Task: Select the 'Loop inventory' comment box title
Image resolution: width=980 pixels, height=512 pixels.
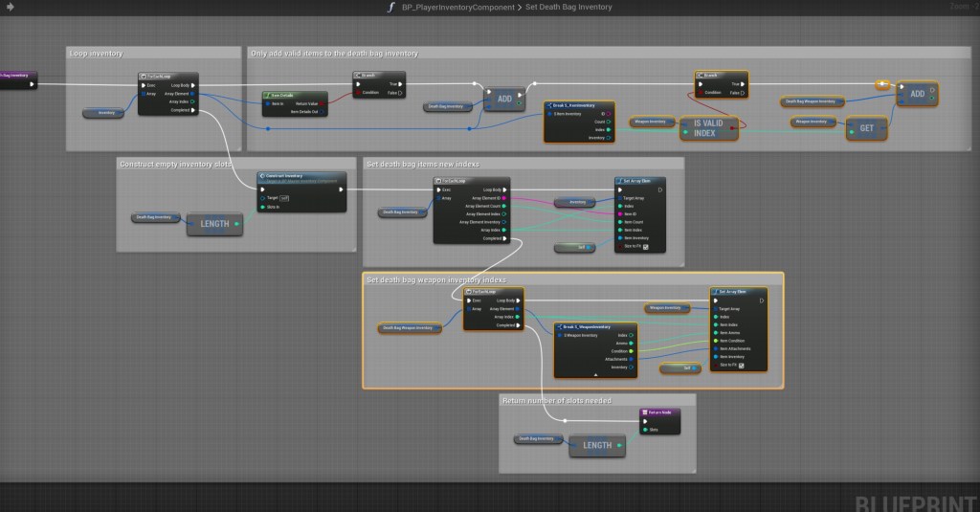Action: tap(97, 54)
